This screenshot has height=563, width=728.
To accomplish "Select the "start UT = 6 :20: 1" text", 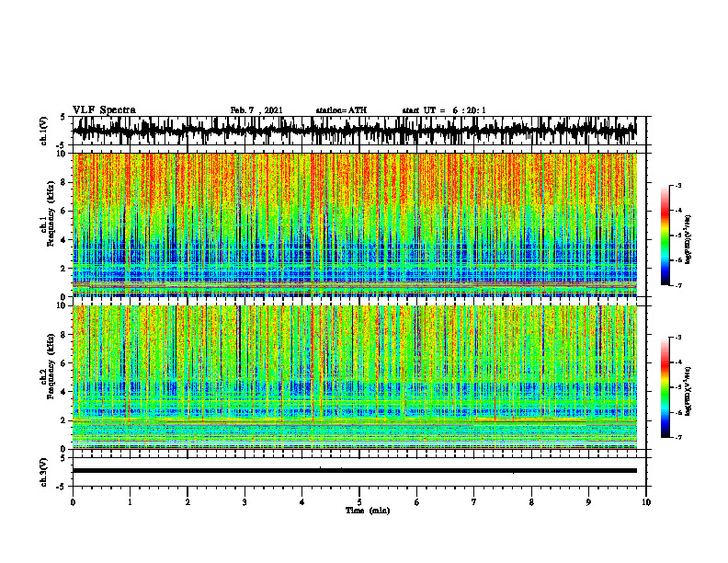I will coord(444,110).
